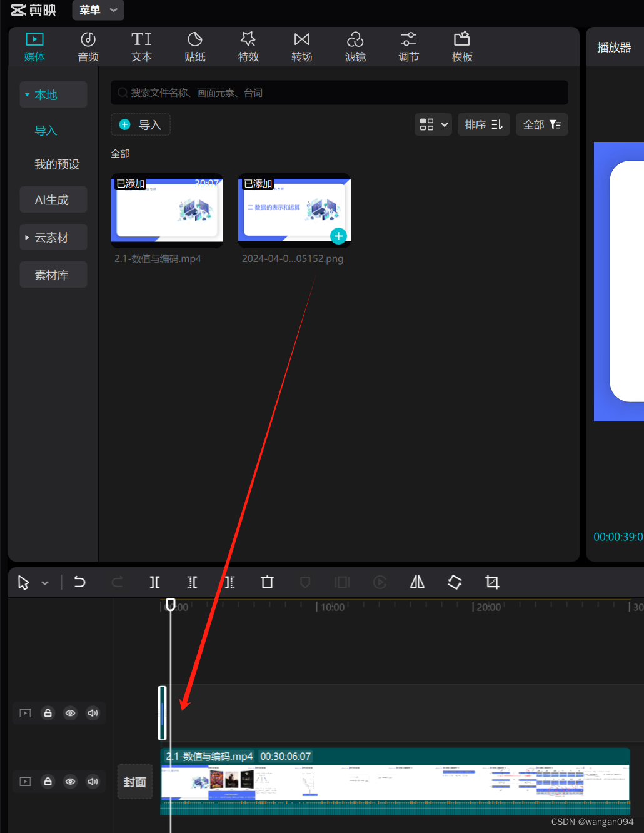Mute the main video track

click(x=93, y=781)
